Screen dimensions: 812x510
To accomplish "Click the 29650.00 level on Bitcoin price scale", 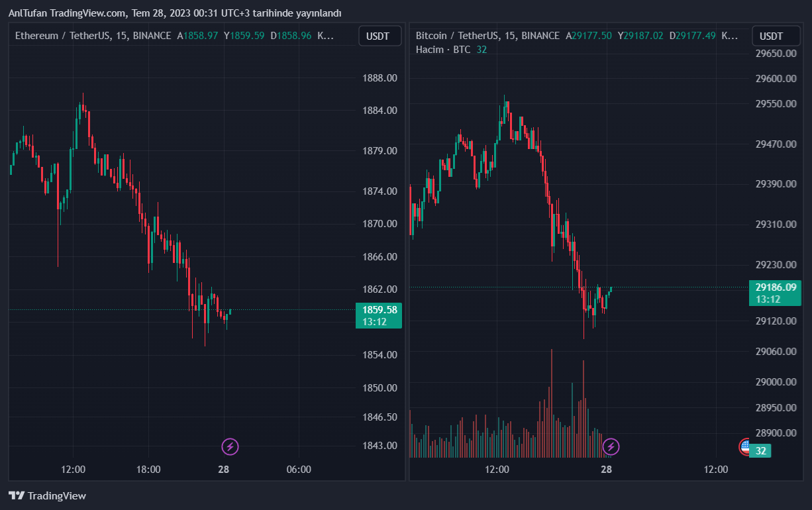I will tap(776, 53).
